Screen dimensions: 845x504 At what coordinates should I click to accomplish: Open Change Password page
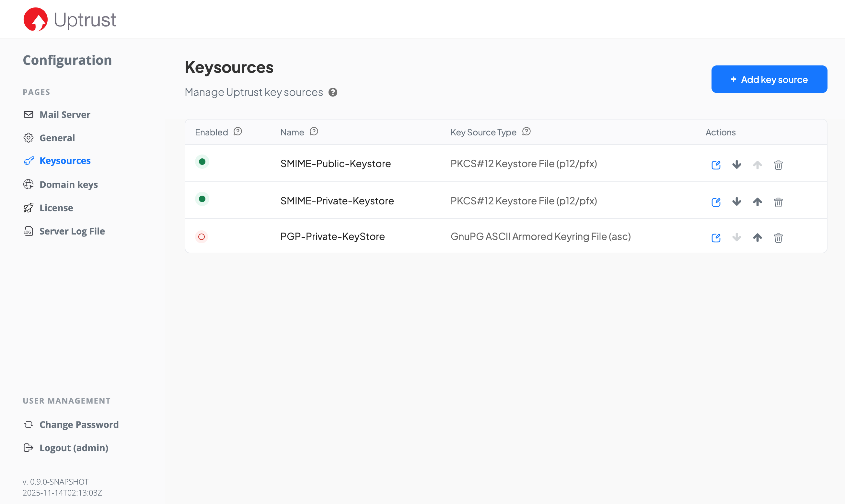click(x=79, y=425)
